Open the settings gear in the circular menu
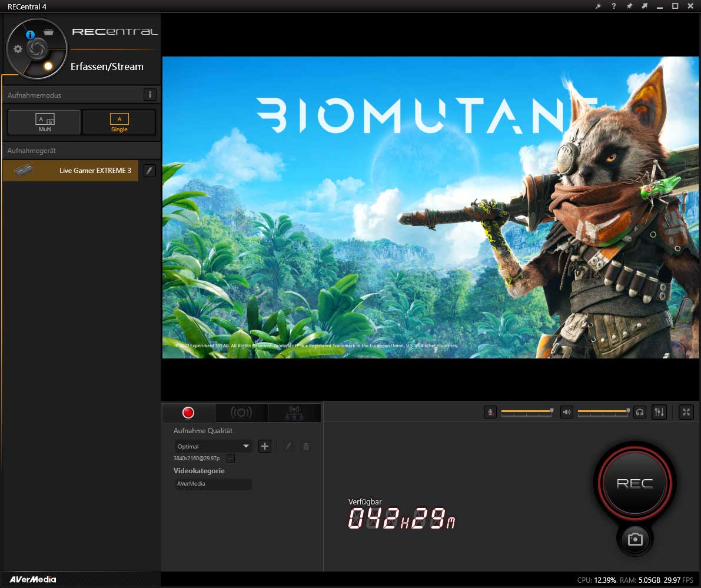701x588 pixels. coord(18,49)
